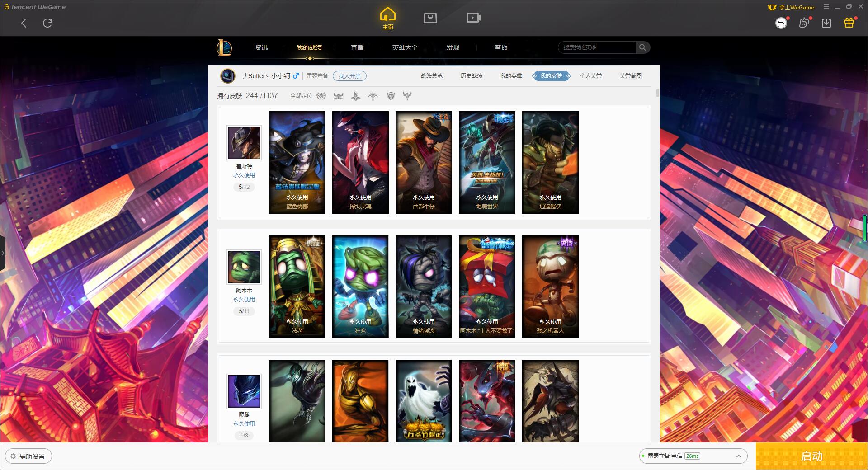This screenshot has height=470, width=868.
Task: Click the 辅助设置 button
Action: click(x=28, y=456)
